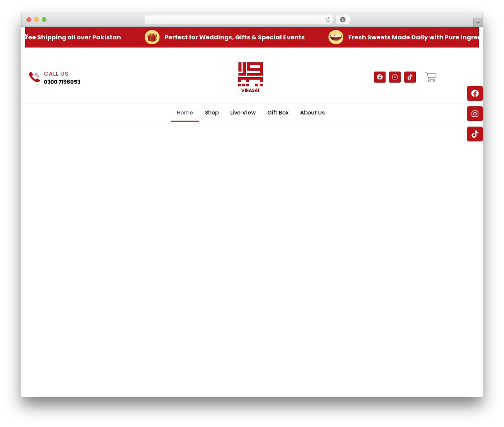This screenshot has width=504, height=427.
Task: Click the red phone icon
Action: click(x=34, y=77)
